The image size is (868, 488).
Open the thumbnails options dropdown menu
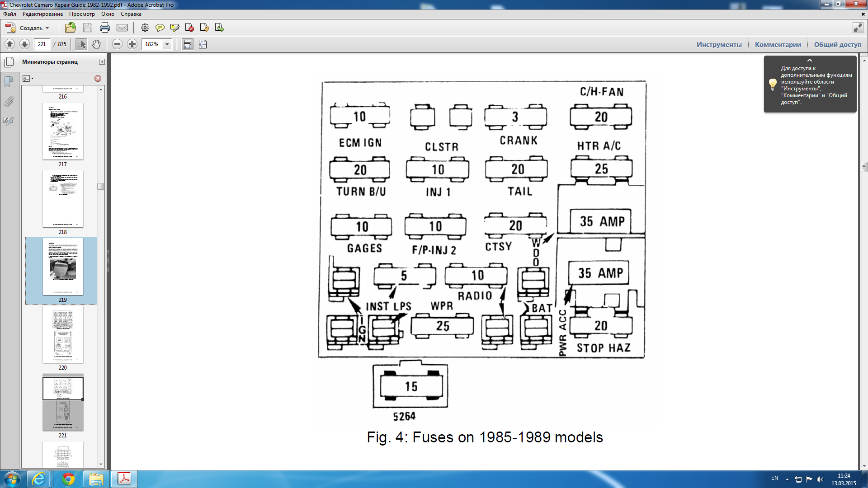(x=28, y=79)
